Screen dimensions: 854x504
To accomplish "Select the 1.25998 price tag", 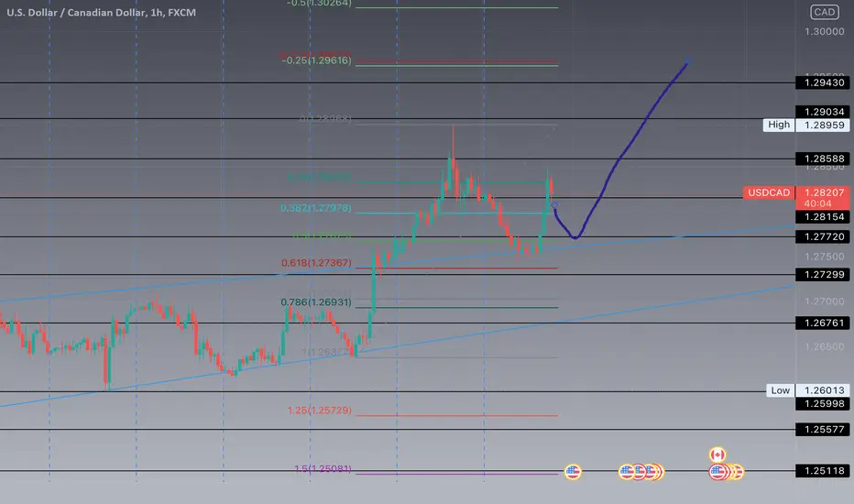I will click(824, 404).
